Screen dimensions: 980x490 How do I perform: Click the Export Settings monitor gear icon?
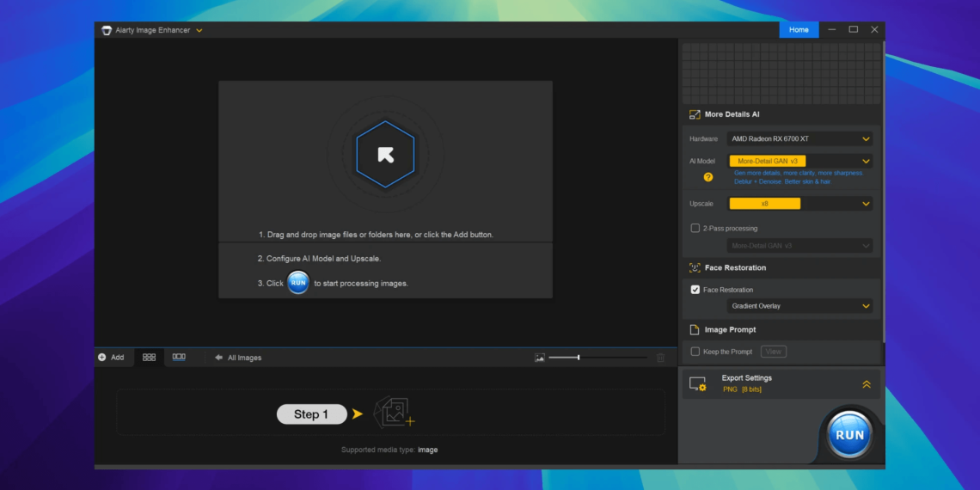[697, 384]
